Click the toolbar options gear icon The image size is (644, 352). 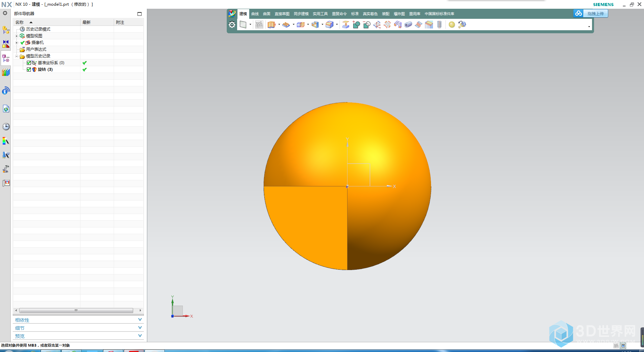coord(232,25)
